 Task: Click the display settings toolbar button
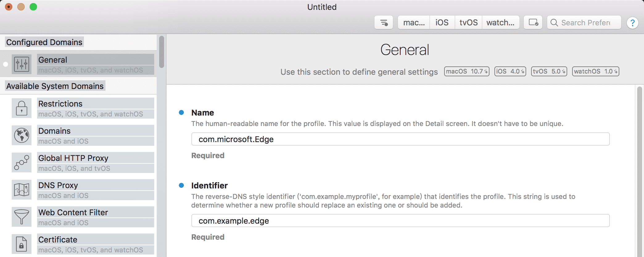[533, 23]
